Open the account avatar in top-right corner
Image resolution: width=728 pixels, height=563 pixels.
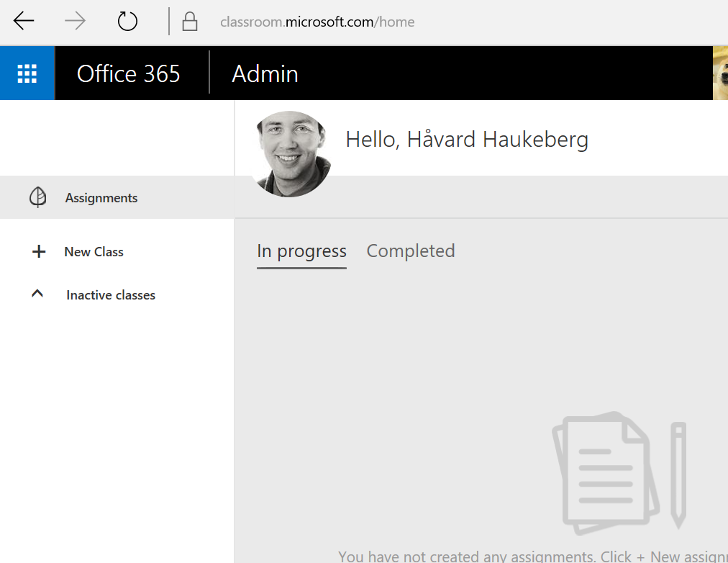(x=719, y=73)
